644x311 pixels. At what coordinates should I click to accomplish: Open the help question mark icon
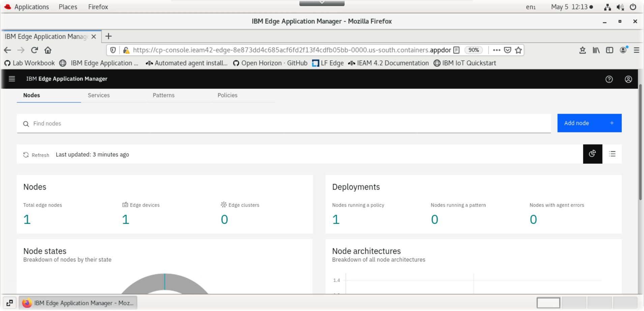tap(609, 79)
